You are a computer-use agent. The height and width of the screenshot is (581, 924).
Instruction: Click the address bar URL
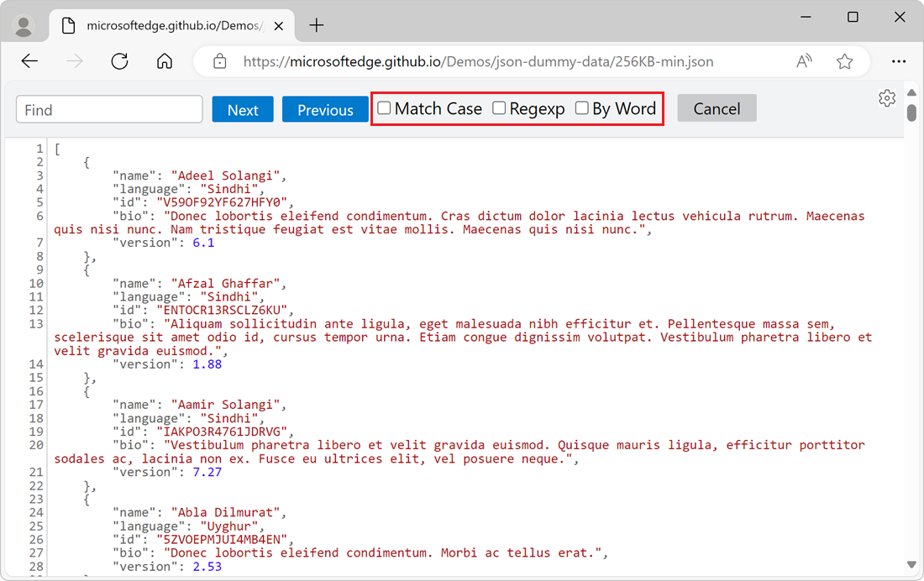coord(478,62)
